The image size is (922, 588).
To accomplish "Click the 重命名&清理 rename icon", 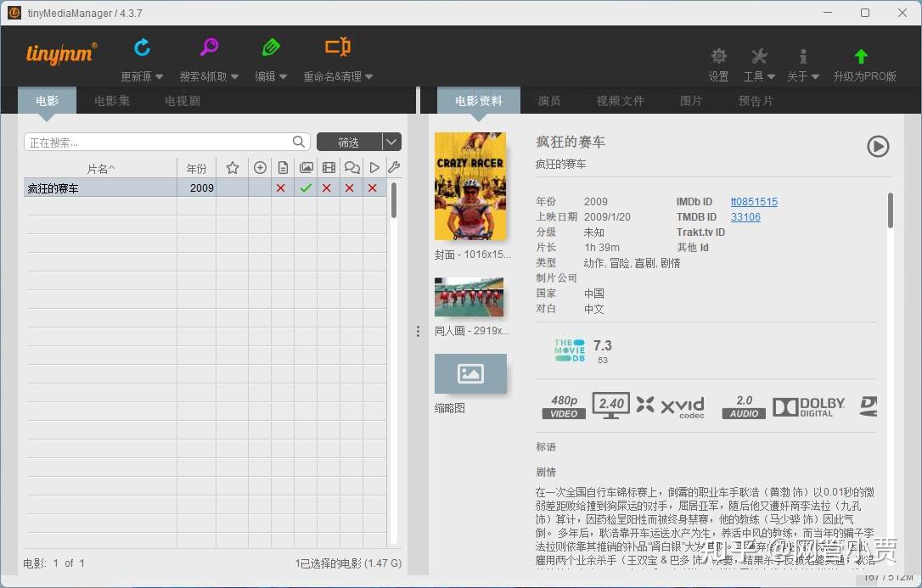I will click(x=336, y=48).
